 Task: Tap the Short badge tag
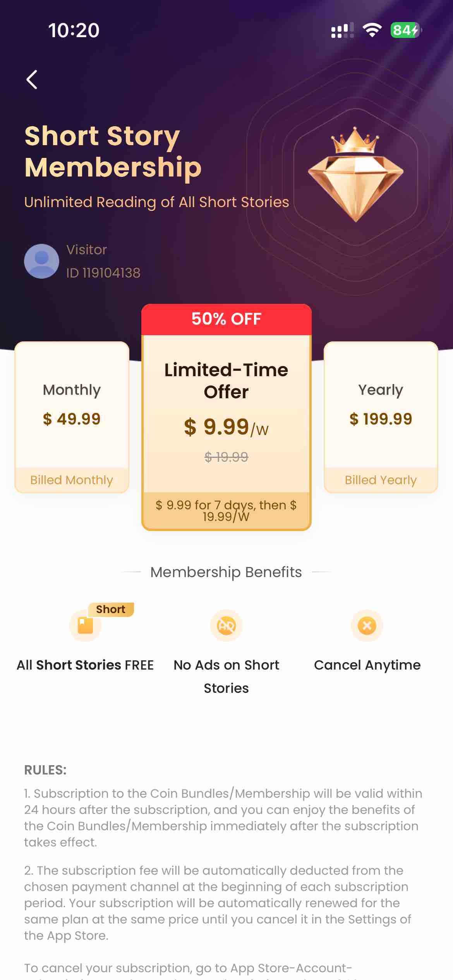[111, 609]
